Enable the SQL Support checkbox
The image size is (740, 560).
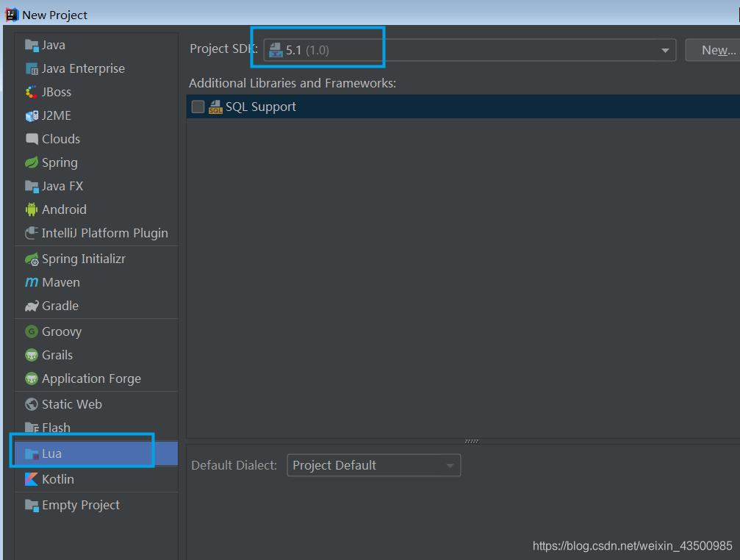[x=198, y=107]
